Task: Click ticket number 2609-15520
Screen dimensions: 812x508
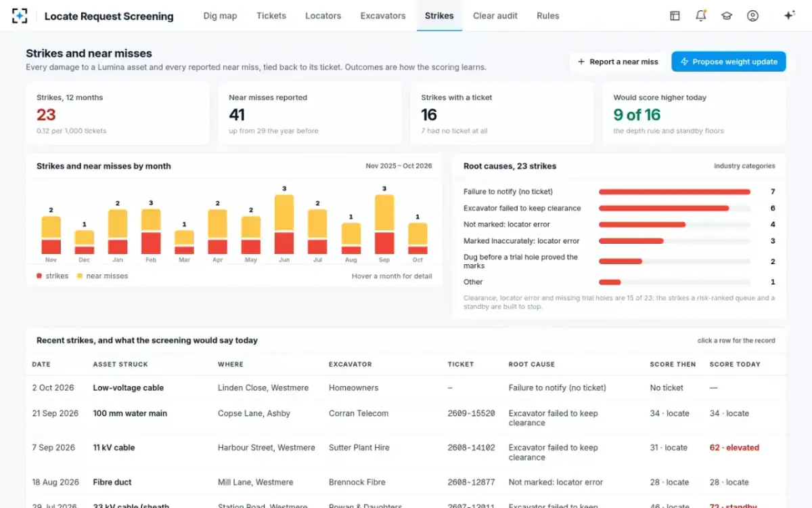Action: click(x=471, y=413)
